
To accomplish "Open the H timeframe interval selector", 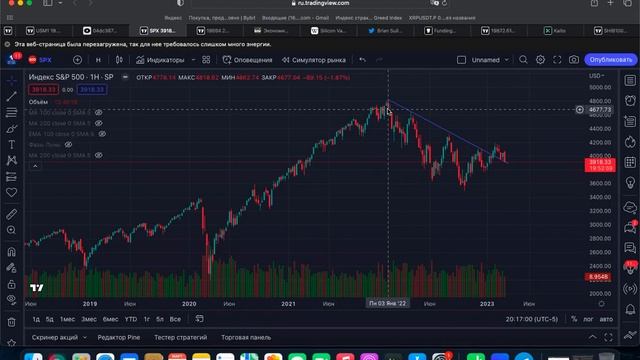I will (x=98, y=60).
